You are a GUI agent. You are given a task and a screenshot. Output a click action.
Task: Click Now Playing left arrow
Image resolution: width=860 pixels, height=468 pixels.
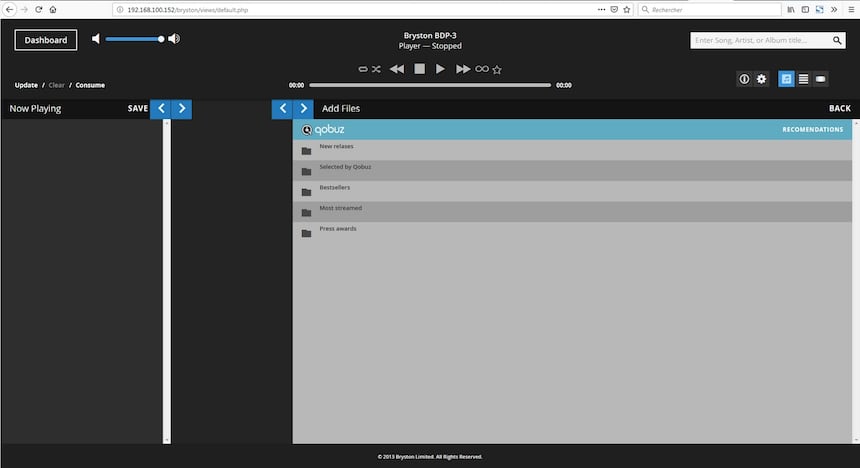(x=161, y=109)
